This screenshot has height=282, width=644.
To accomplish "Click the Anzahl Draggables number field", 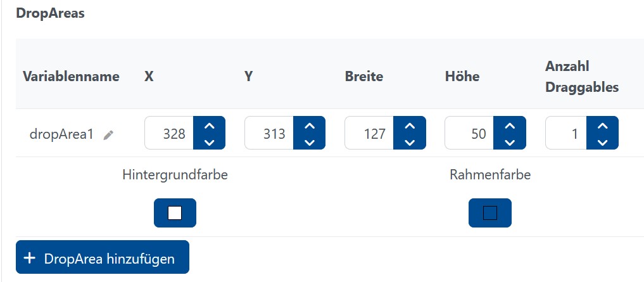I will coord(566,134).
